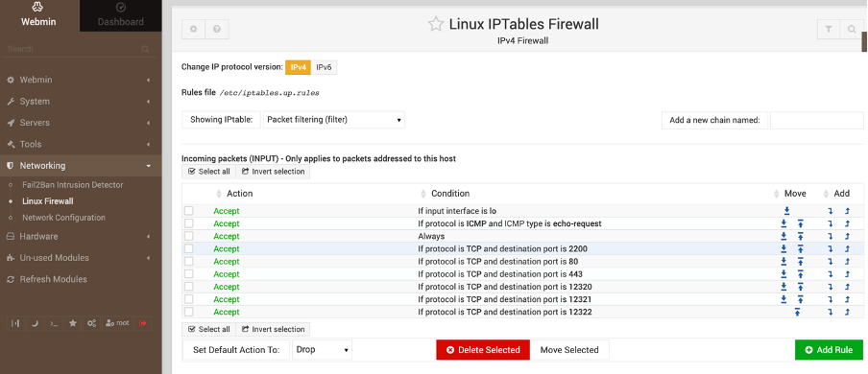This screenshot has width=868, height=374.
Task: Check the box for the port 80 rule
Action: (189, 261)
